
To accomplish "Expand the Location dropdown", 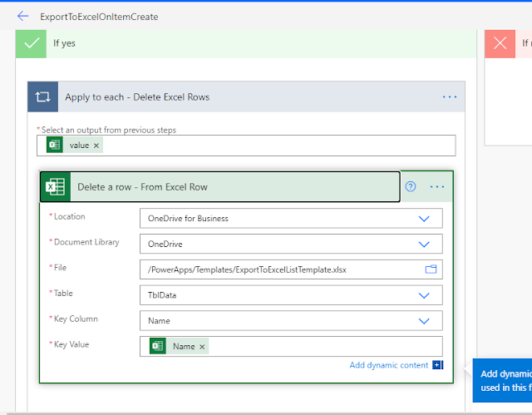I will pyautogui.click(x=424, y=219).
